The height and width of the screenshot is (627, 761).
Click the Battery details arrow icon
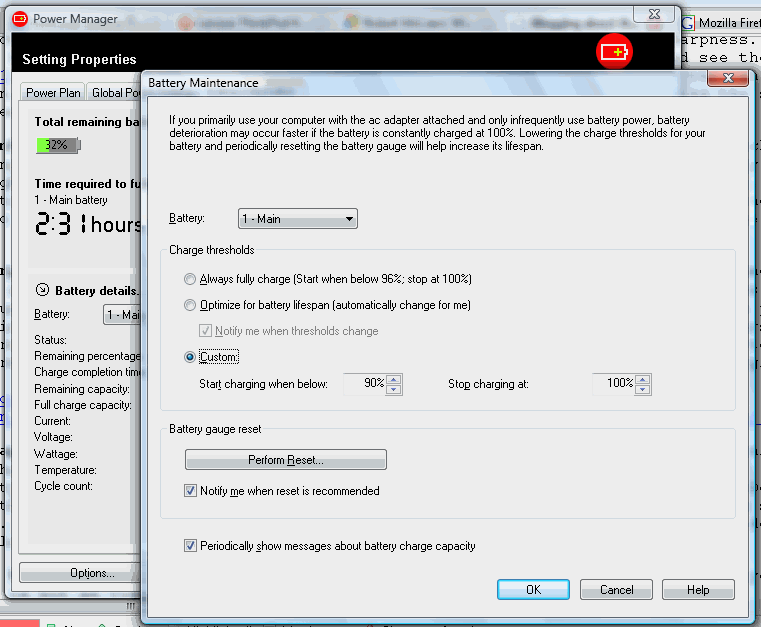pyautogui.click(x=43, y=290)
